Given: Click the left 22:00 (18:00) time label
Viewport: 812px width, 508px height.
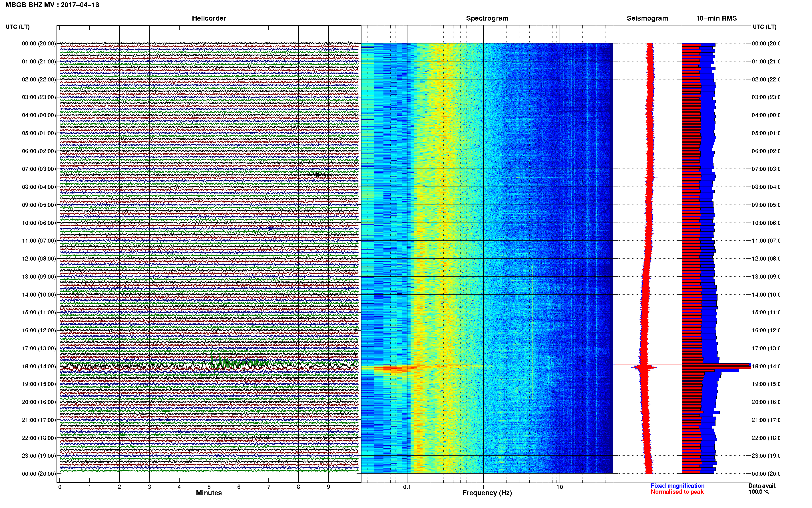Looking at the screenshot, I should pyautogui.click(x=39, y=438).
